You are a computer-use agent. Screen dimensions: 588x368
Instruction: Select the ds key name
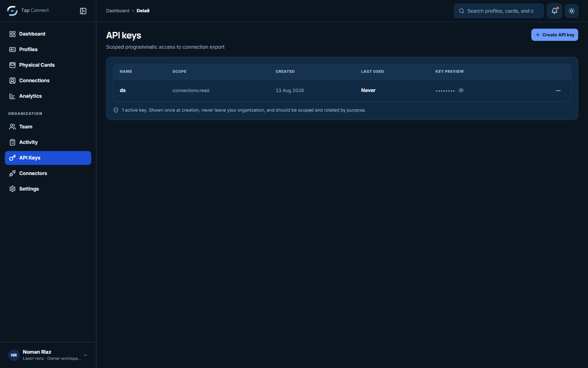[122, 90]
